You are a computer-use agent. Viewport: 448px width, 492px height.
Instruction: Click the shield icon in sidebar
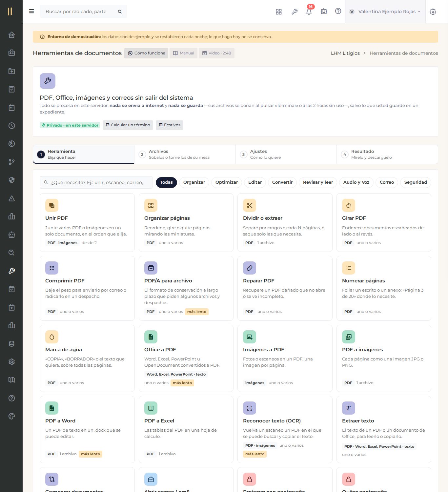pyautogui.click(x=11, y=180)
